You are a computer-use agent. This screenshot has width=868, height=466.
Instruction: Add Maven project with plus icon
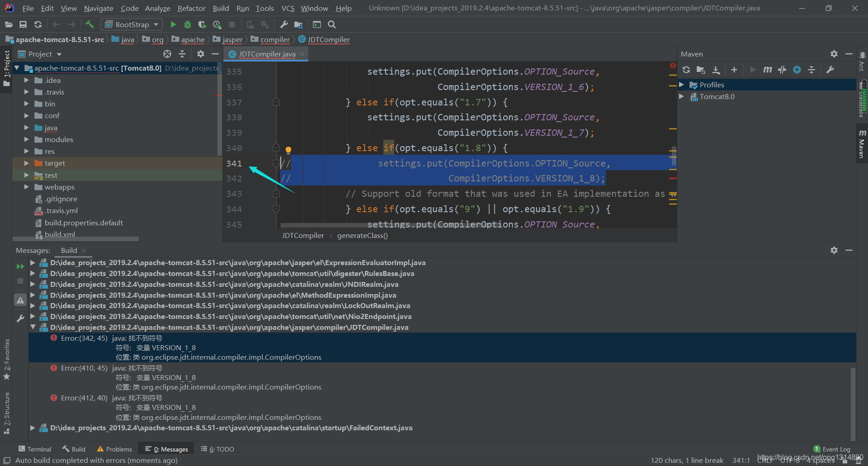pyautogui.click(x=734, y=70)
